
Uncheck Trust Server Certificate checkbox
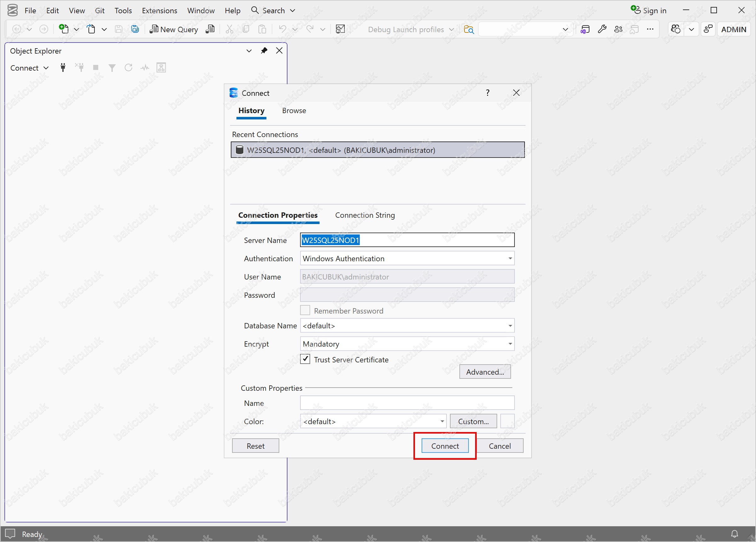[x=305, y=359]
